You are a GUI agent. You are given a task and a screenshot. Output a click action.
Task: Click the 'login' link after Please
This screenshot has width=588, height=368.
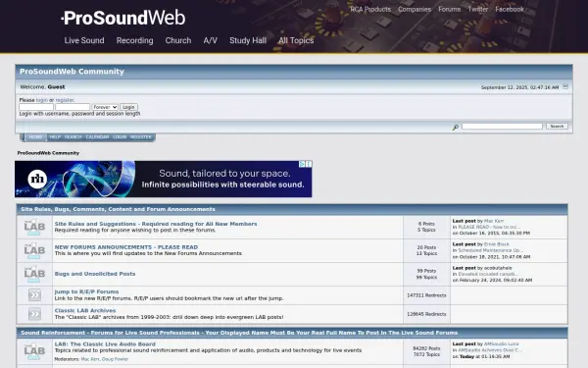pos(41,100)
